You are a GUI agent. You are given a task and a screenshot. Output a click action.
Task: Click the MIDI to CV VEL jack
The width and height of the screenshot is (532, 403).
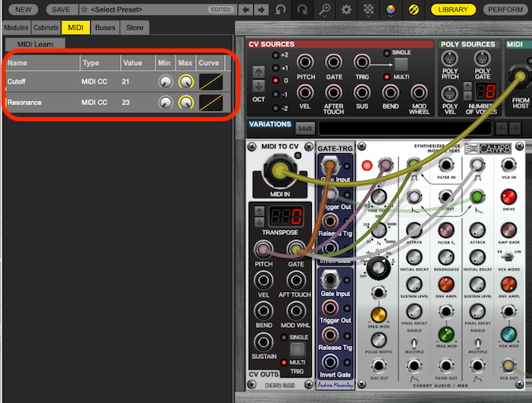coord(263,281)
